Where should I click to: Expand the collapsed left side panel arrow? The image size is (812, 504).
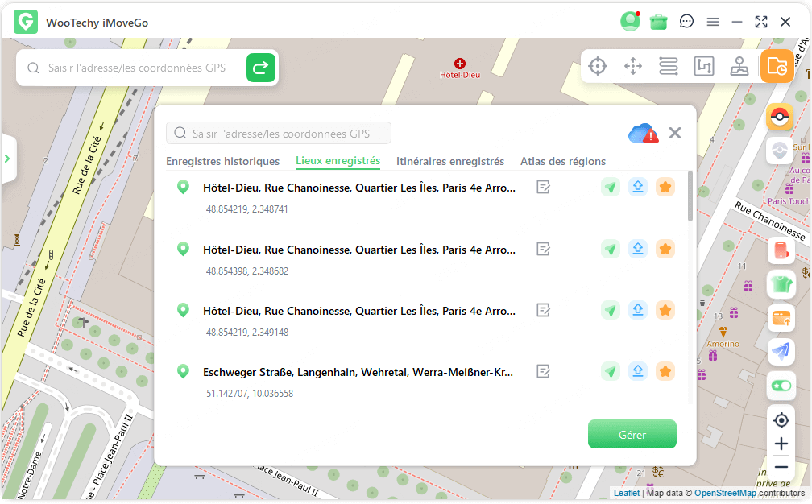(x=7, y=159)
